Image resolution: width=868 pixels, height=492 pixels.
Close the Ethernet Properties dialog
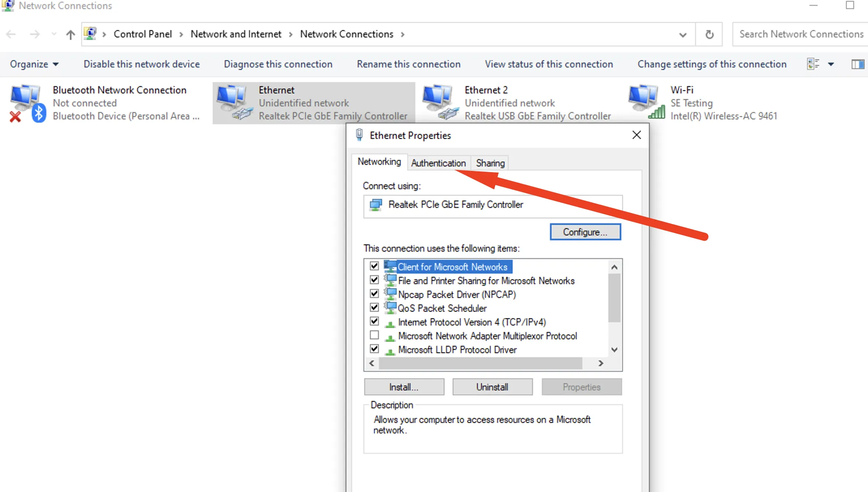point(636,135)
